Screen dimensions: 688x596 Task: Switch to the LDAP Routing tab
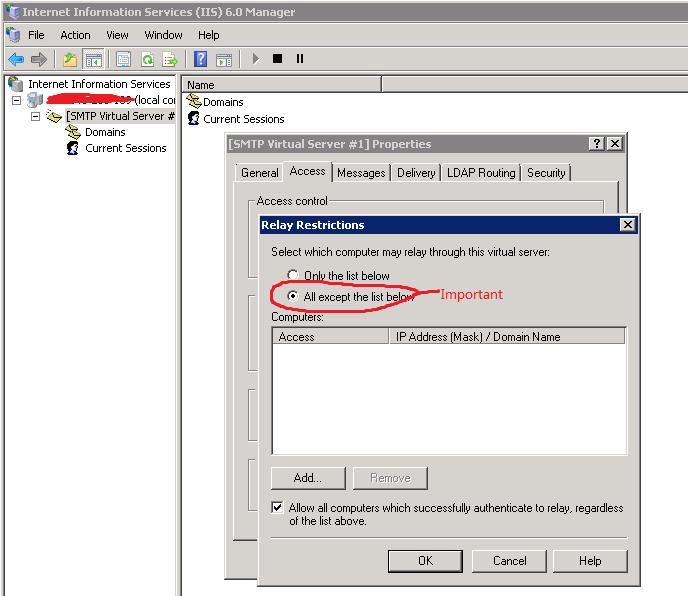click(x=481, y=173)
